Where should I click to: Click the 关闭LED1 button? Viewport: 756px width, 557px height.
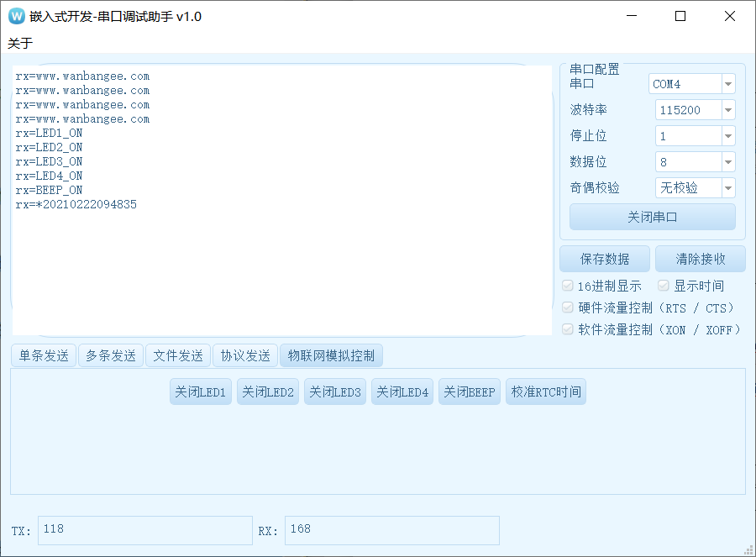(201, 391)
